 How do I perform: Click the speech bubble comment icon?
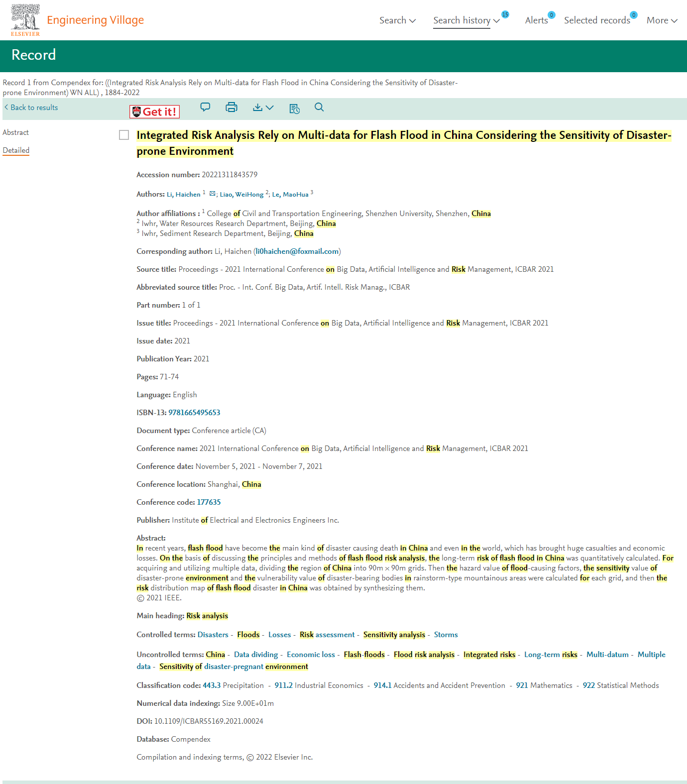(x=205, y=107)
